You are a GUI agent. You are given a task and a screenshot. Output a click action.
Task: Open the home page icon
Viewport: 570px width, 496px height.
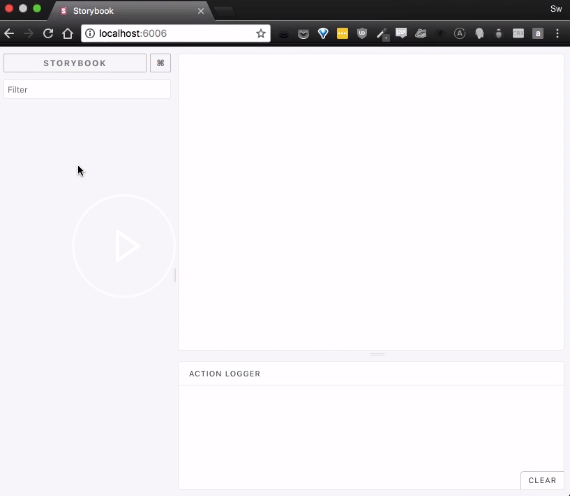point(68,33)
